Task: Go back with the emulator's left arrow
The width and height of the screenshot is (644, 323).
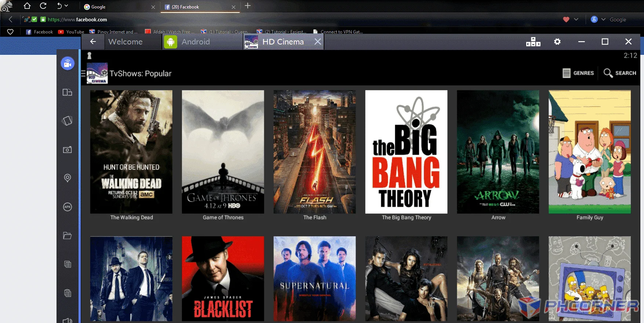Action: 93,42
